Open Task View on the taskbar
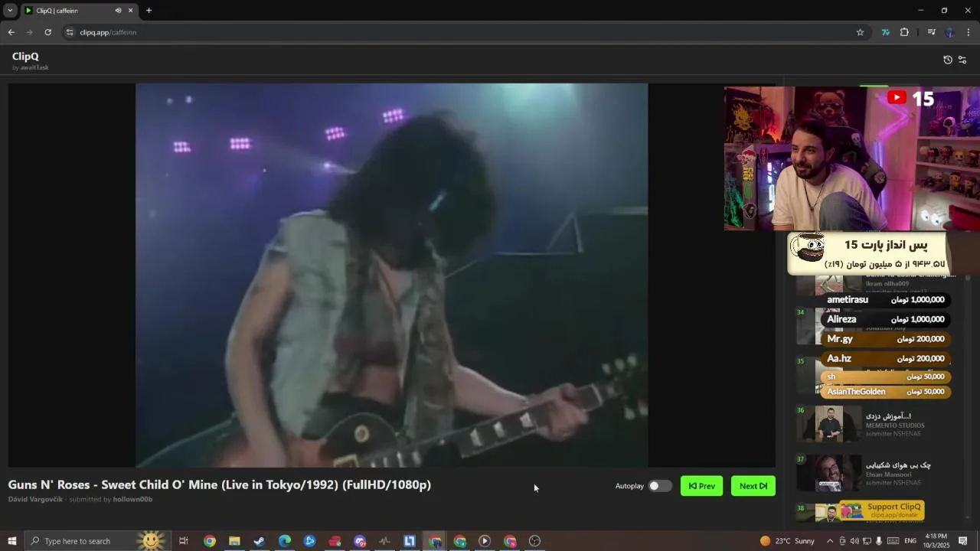Viewport: 980px width, 551px height. pyautogui.click(x=184, y=541)
